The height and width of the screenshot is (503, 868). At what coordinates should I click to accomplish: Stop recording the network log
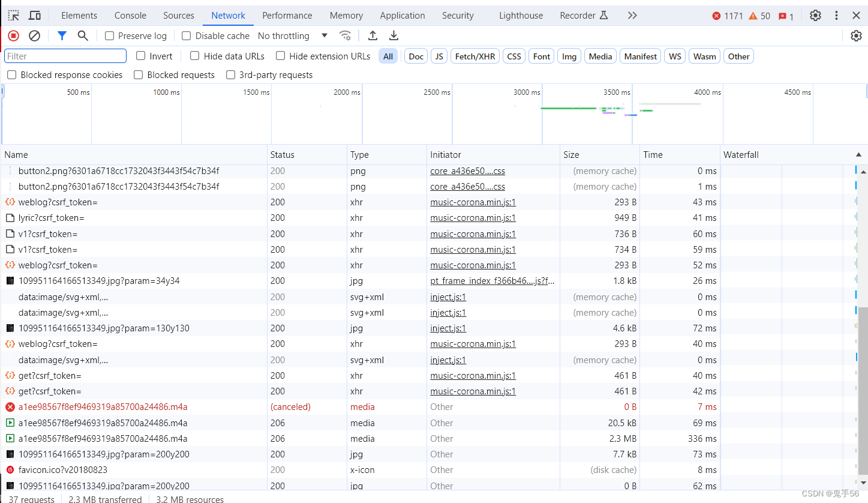[13, 36]
